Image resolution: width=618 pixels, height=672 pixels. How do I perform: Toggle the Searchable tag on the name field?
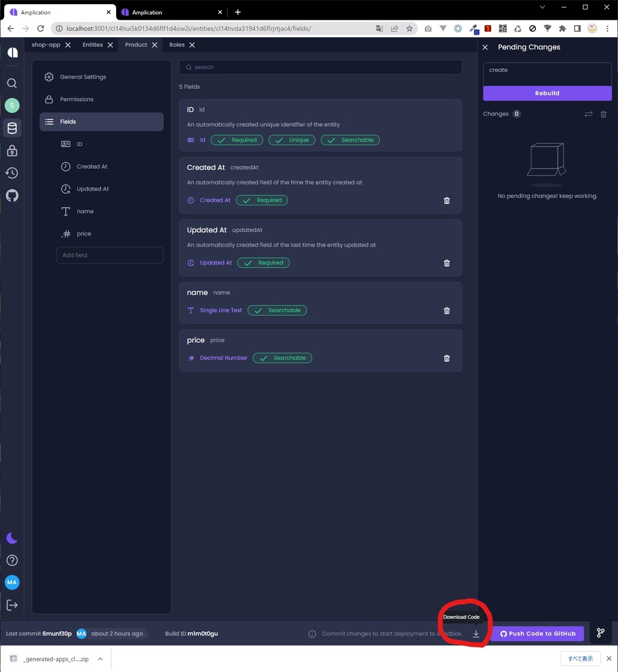click(277, 311)
